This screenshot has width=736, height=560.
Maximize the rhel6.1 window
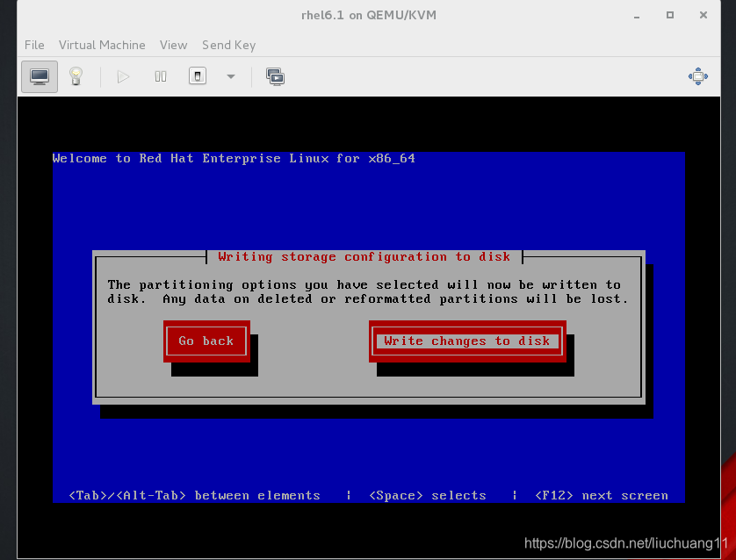click(x=670, y=15)
